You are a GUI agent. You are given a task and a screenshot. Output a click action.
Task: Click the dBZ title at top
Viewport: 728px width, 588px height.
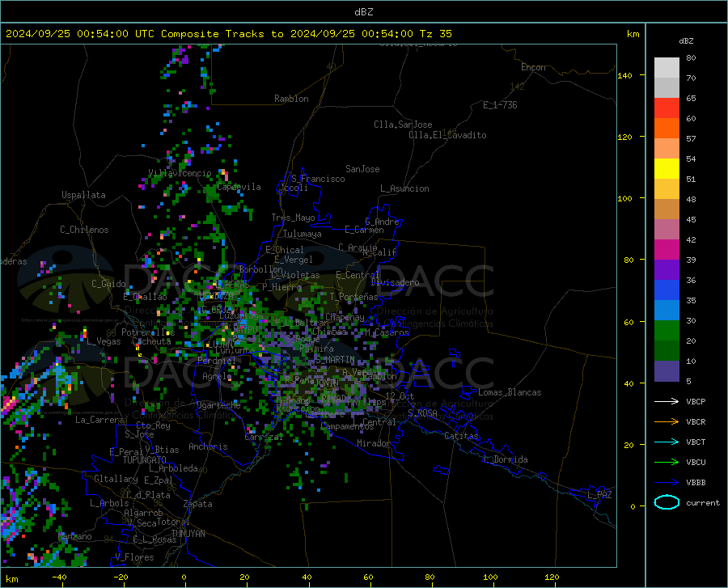pos(363,12)
